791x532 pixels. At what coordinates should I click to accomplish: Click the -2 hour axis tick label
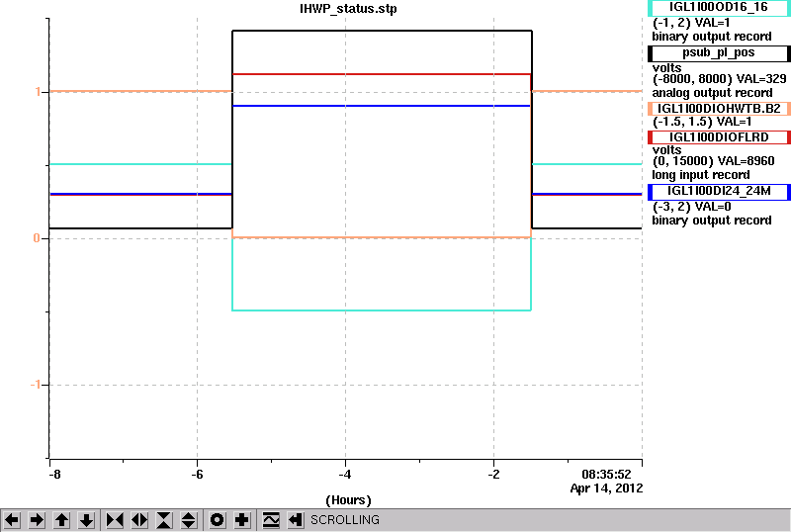[493, 475]
